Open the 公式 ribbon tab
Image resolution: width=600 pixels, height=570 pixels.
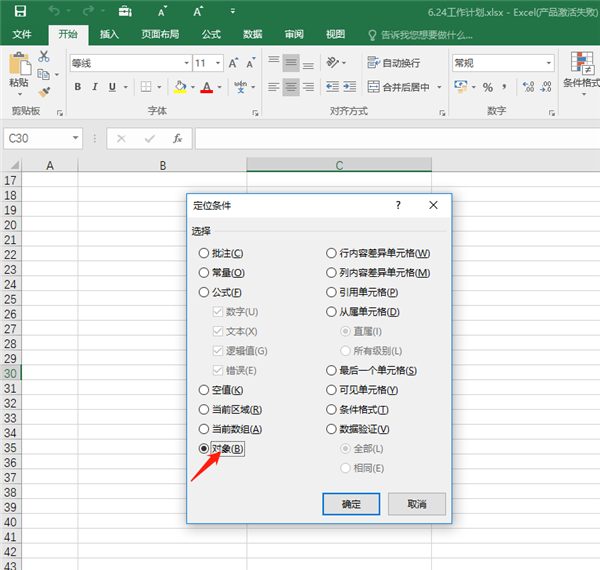[211, 34]
